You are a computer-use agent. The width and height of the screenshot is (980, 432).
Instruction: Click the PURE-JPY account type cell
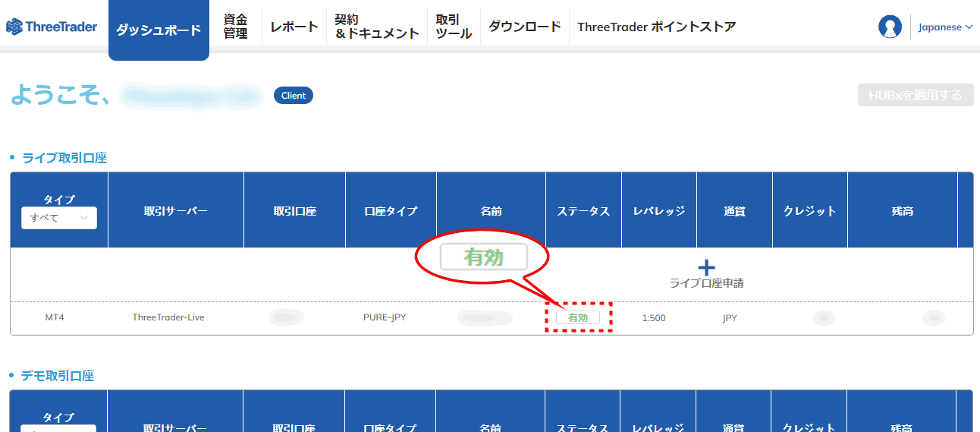pyautogui.click(x=385, y=317)
